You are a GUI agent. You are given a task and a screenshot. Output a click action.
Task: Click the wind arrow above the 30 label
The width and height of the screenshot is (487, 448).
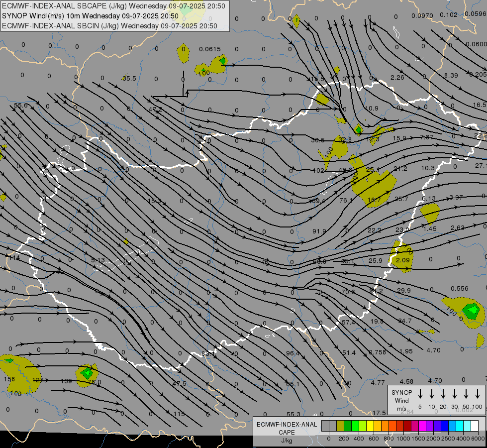point(454,394)
